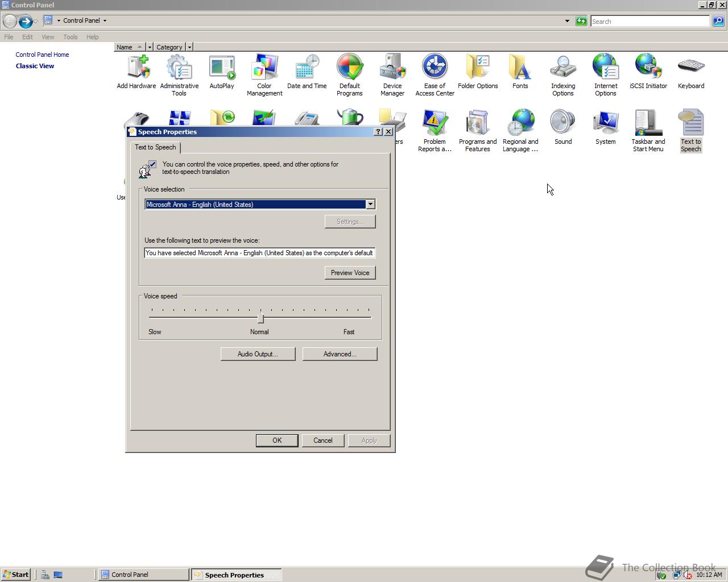Select the Text to Speech icon
The height and width of the screenshot is (582, 728).
(x=691, y=131)
